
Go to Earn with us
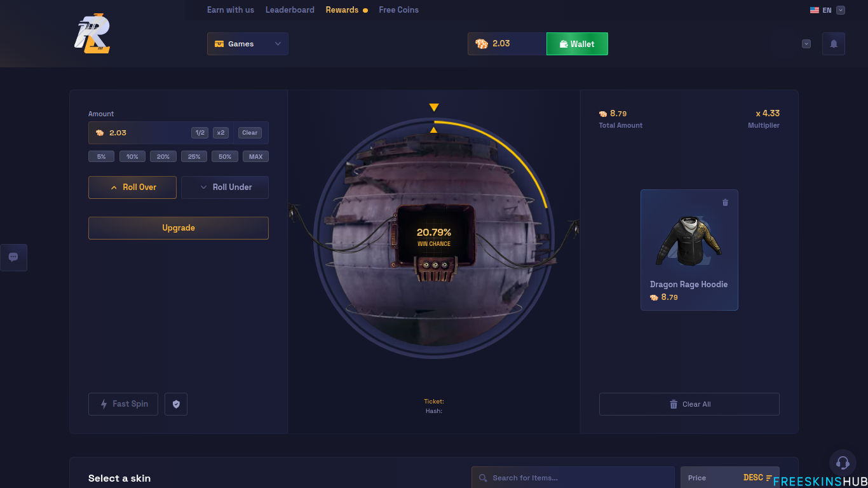point(231,10)
